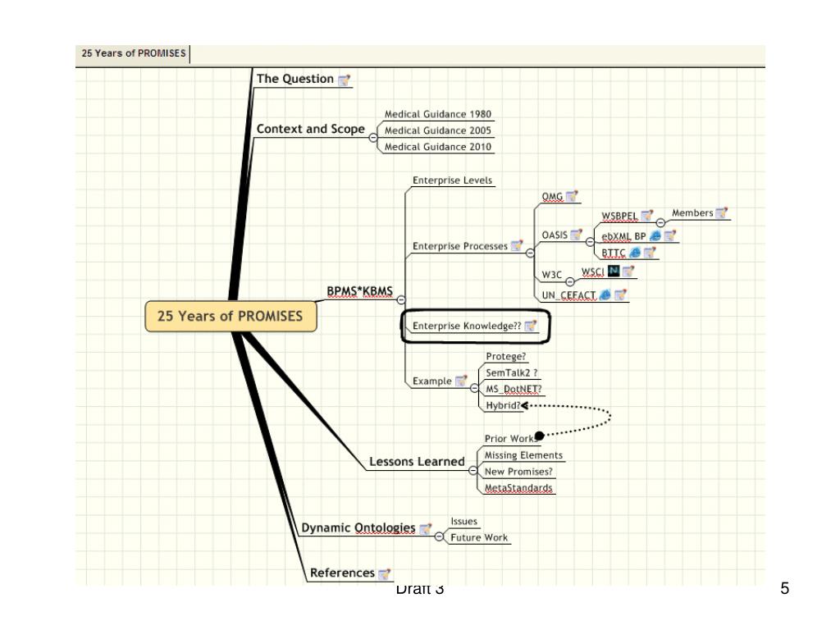Open note icon beside The Question
The image size is (840, 630).
click(x=345, y=80)
